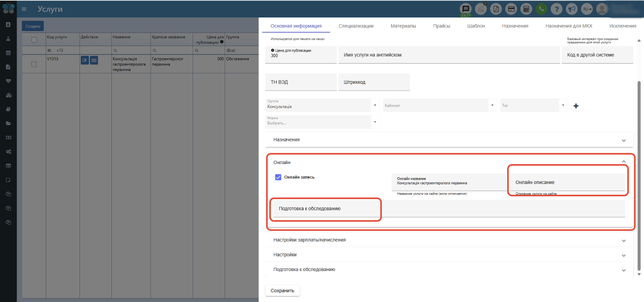Viewport: 644px width, 302px height.
Task: Click the ТН ВЭД field
Action: (301, 82)
